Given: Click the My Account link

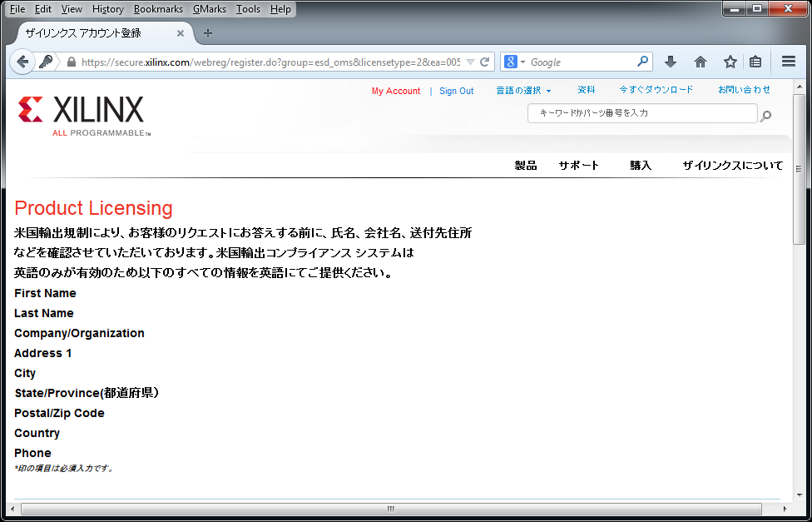Looking at the screenshot, I should coord(396,92).
